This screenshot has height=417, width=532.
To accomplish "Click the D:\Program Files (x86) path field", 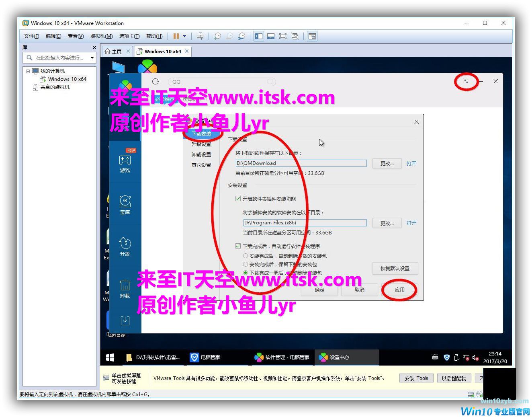I will (305, 223).
